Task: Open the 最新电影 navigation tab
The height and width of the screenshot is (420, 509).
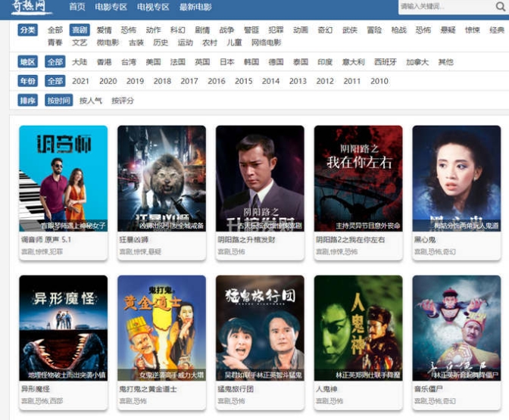Action: [x=195, y=7]
